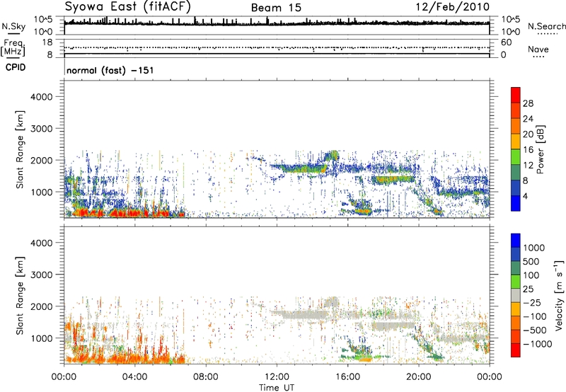The width and height of the screenshot is (566, 392).
Task: Click the '60' Nave axis tick label
Action: point(506,42)
